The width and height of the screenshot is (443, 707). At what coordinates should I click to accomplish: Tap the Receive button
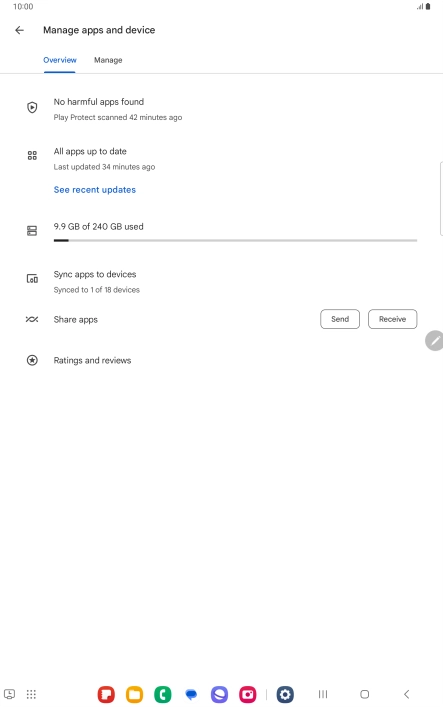pos(392,319)
